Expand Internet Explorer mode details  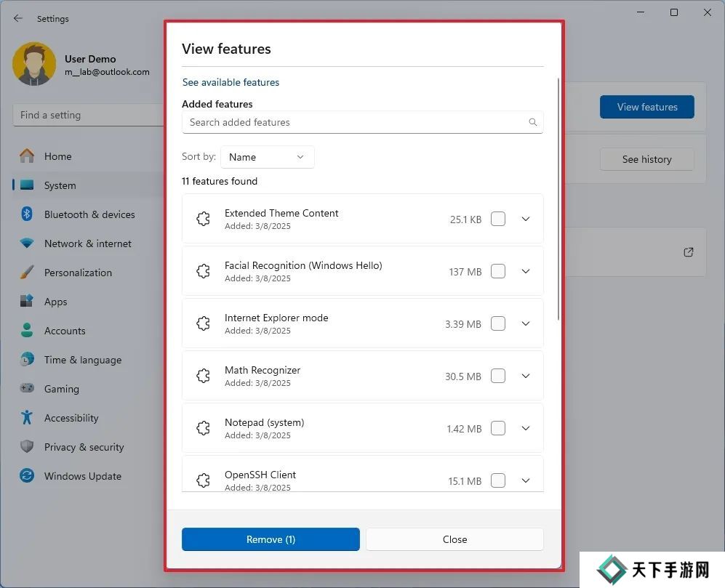click(526, 323)
